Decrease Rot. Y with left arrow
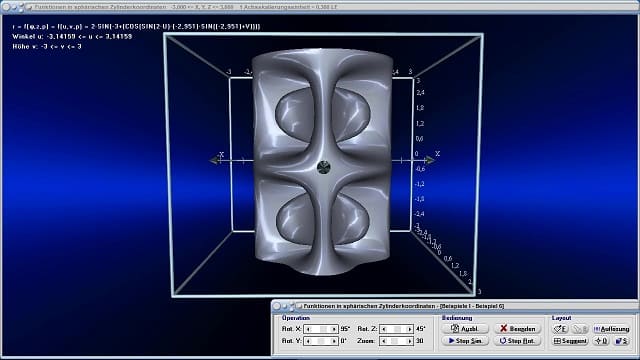Viewport: 640px width, 360px height. pos(309,341)
